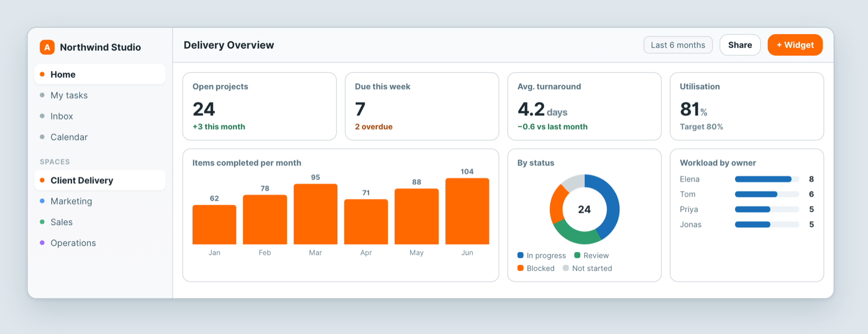The image size is (868, 334).
Task: Click the Jun bar showing 104
Action: tap(467, 211)
